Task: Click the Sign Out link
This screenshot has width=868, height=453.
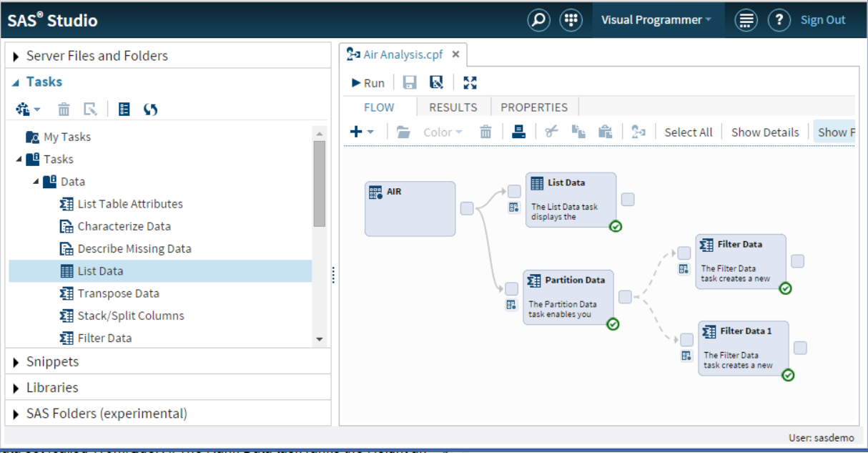Action: point(823,20)
